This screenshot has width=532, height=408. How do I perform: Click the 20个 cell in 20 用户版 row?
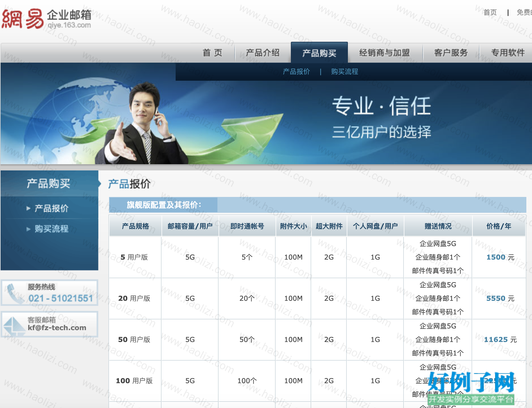pyautogui.click(x=247, y=298)
